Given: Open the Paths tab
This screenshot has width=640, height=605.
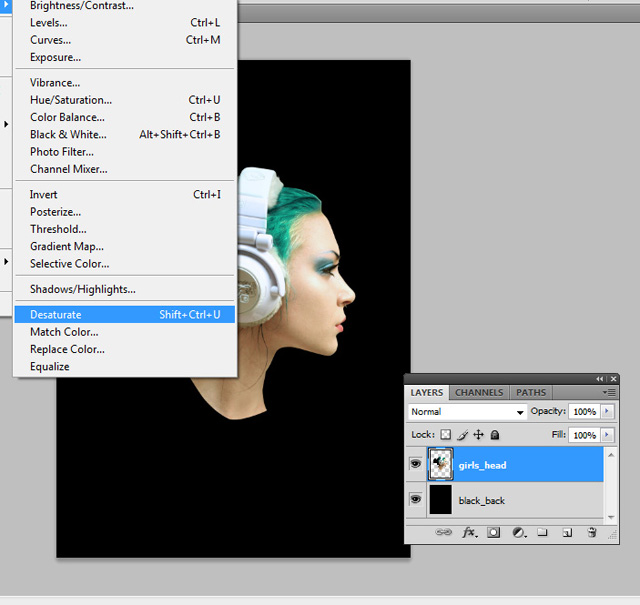Looking at the screenshot, I should [531, 393].
